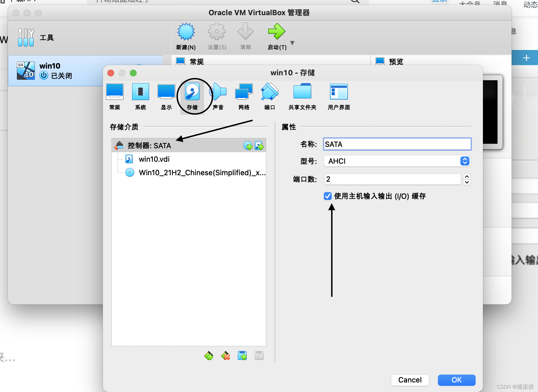Select the win10.vdi disk entry
Screen dimensions: 538x392
[x=189, y=159]
